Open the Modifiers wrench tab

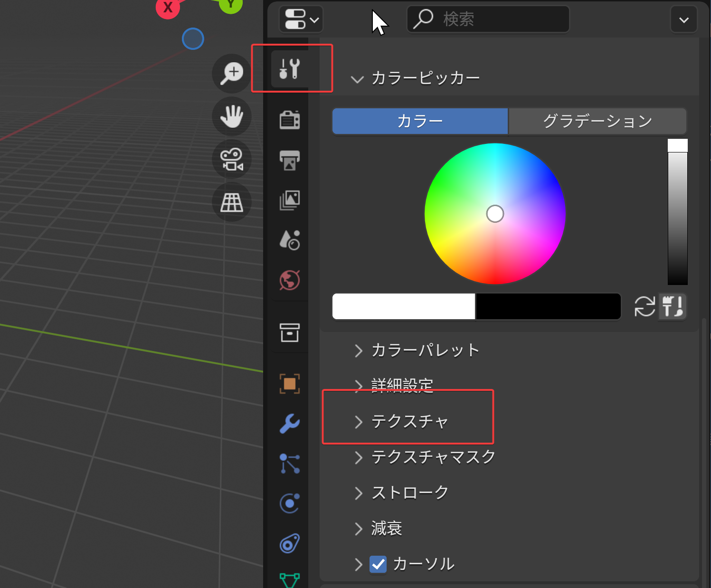(x=290, y=423)
